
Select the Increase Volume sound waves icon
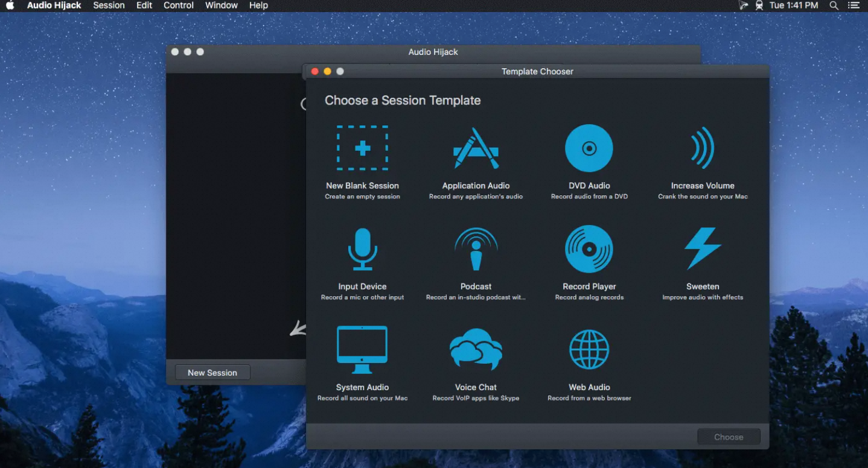(x=703, y=148)
